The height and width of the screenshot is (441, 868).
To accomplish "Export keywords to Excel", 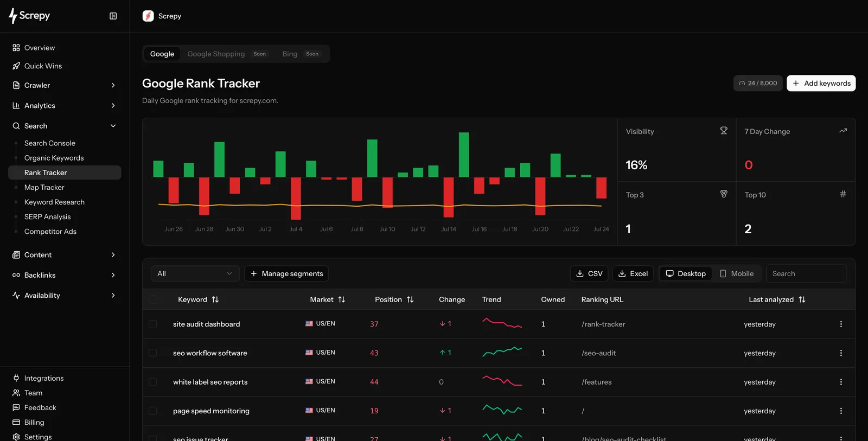I will point(633,274).
